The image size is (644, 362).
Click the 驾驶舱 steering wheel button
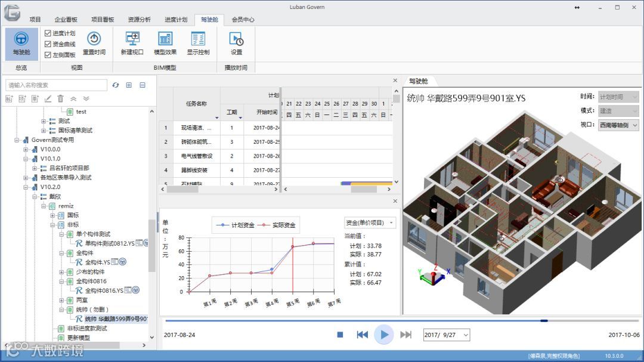21,44
